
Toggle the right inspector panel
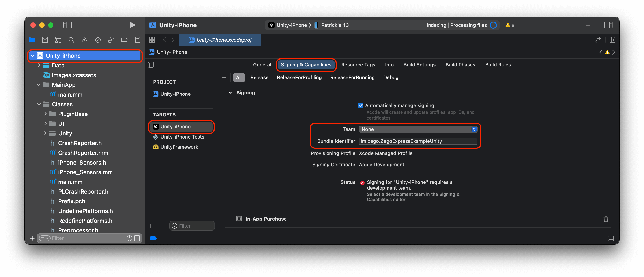[608, 25]
